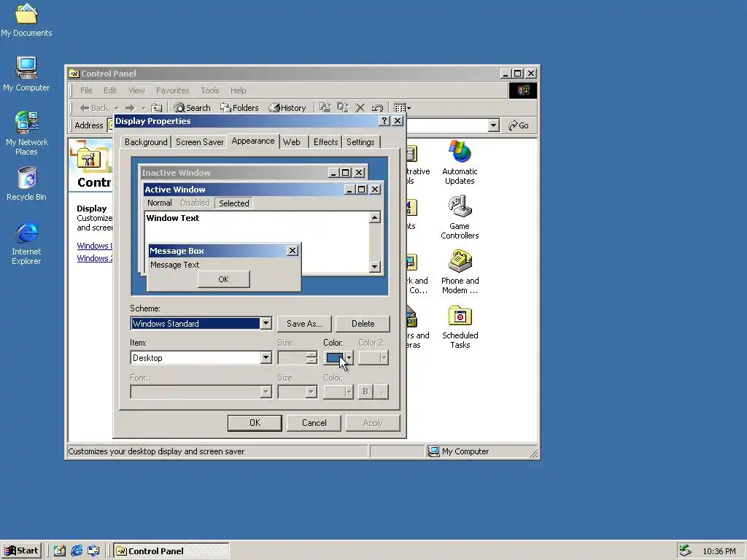The image size is (747, 560).
Task: Select the Appearance tab
Action: point(253,141)
